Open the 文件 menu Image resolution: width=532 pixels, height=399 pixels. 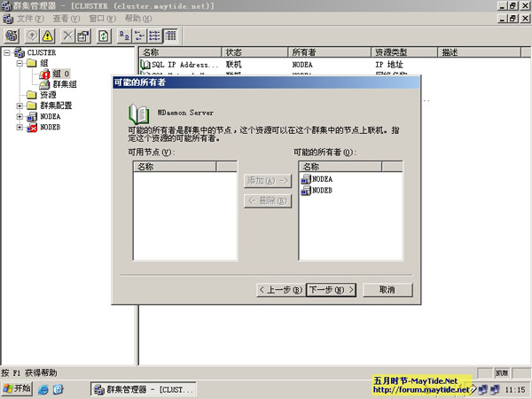(30, 18)
